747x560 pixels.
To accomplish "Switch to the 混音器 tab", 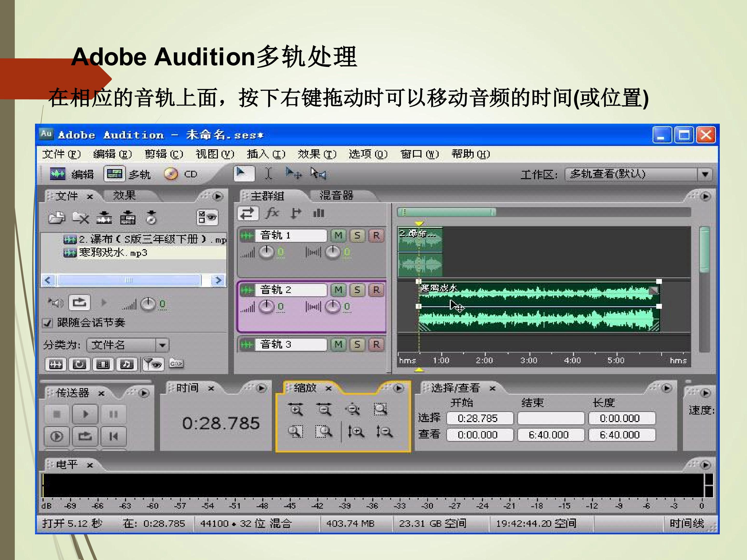I will coord(336,195).
